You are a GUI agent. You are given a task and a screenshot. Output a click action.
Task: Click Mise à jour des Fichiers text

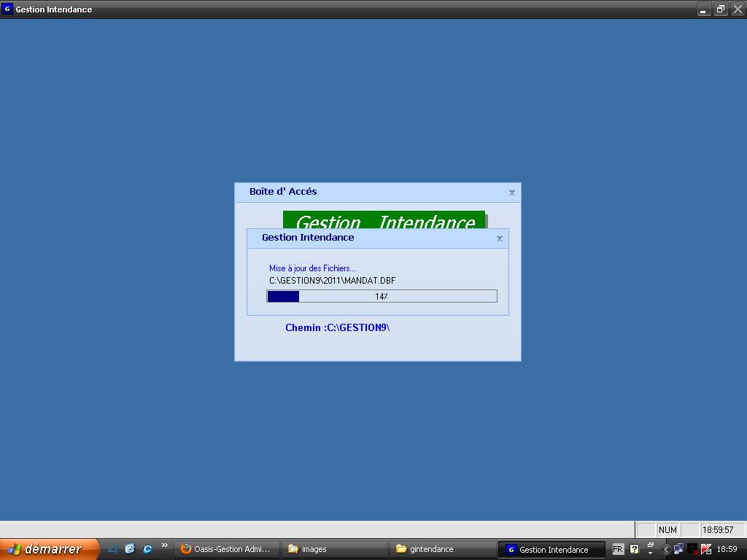pos(312,268)
